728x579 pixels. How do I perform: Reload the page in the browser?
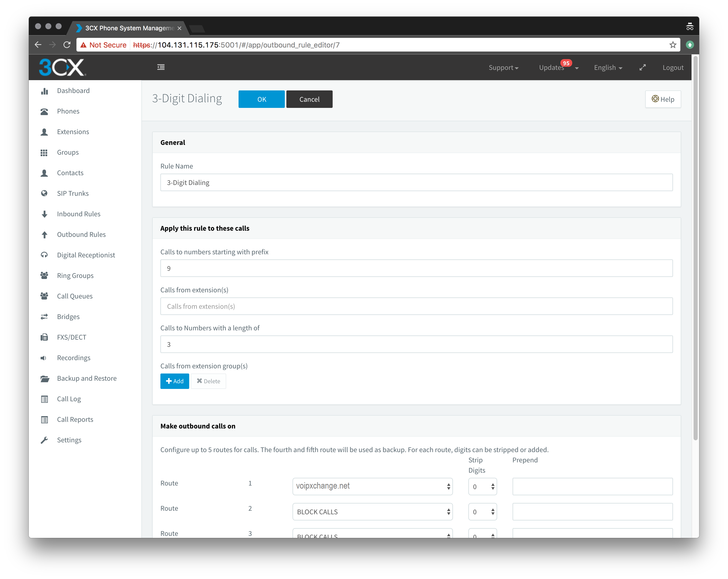tap(67, 44)
